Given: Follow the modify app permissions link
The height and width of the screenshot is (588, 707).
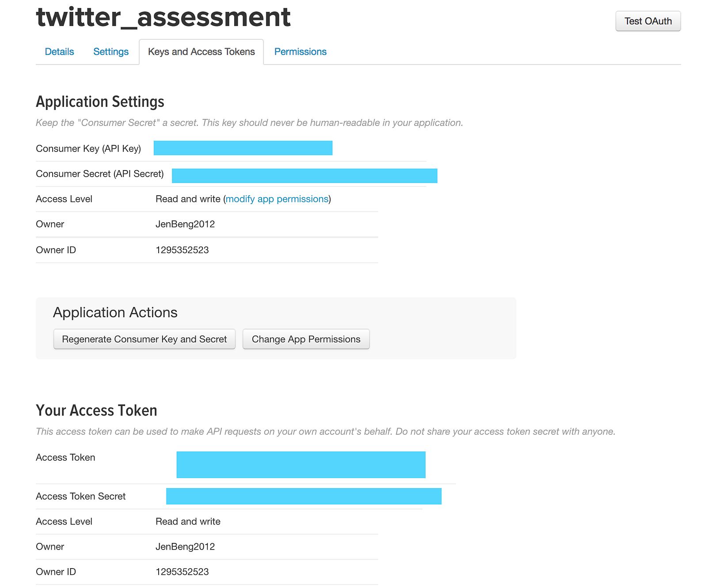Looking at the screenshot, I should tap(277, 199).
